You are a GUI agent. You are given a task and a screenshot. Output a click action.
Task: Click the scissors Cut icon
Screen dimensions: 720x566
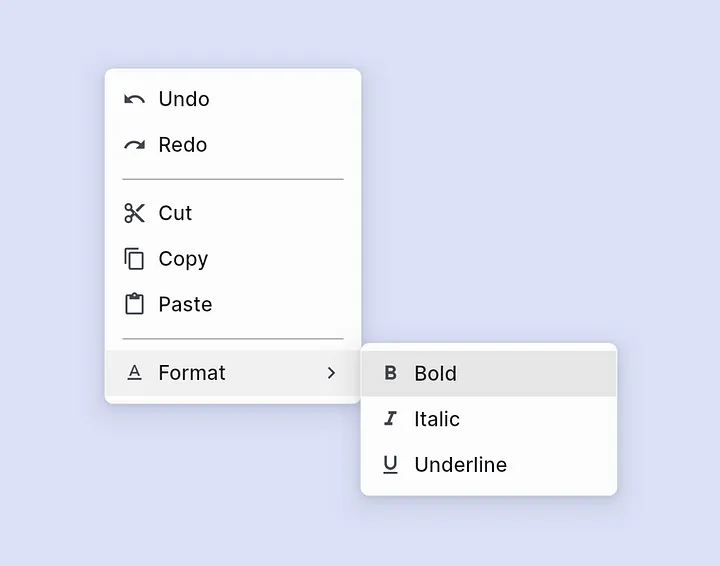pos(134,213)
